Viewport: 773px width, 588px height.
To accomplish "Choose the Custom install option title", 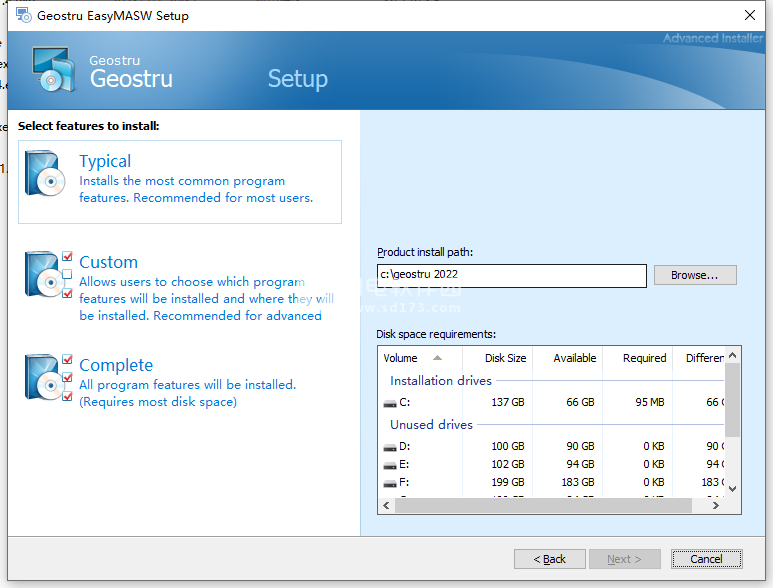I will [x=108, y=262].
